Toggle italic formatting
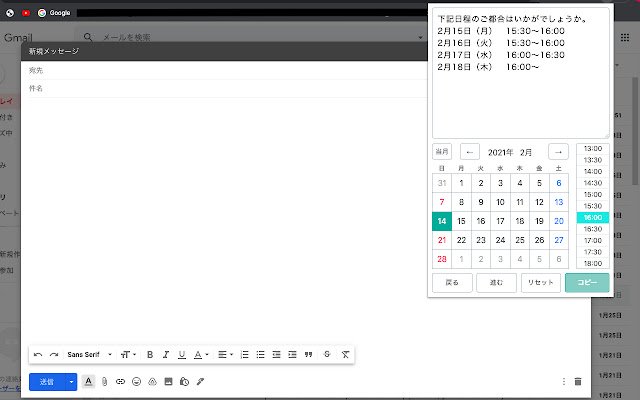The image size is (640, 400). [x=166, y=355]
